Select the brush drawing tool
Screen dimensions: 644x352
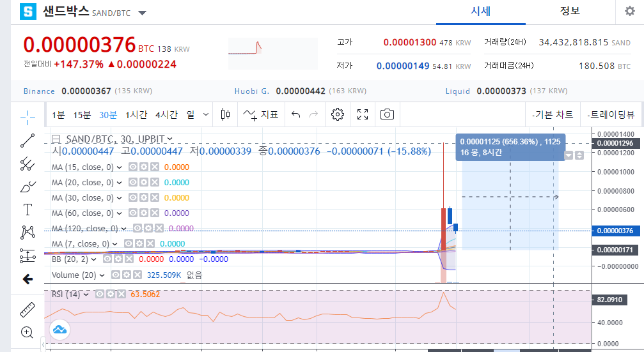pyautogui.click(x=27, y=187)
